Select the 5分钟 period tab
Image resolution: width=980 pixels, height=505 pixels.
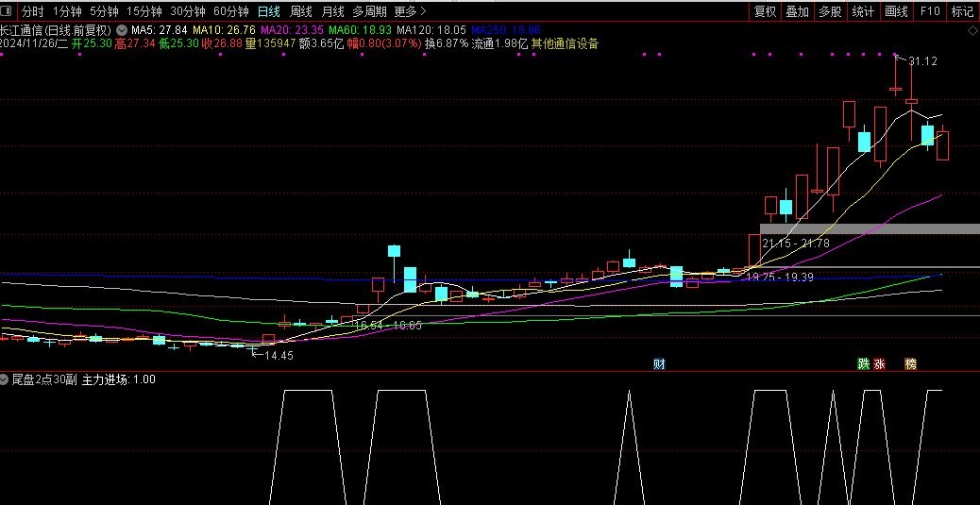point(104,11)
